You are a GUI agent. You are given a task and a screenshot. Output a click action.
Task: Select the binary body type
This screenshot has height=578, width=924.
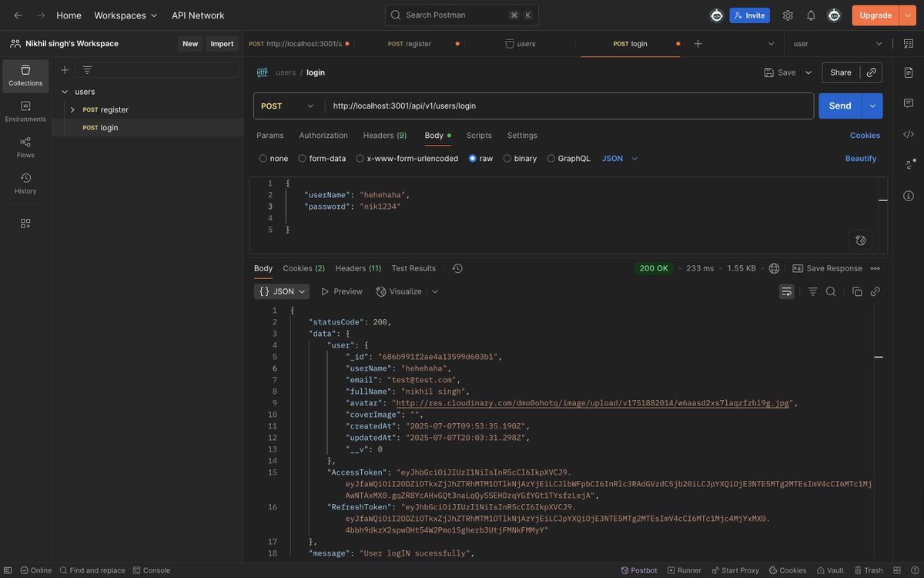pos(520,159)
